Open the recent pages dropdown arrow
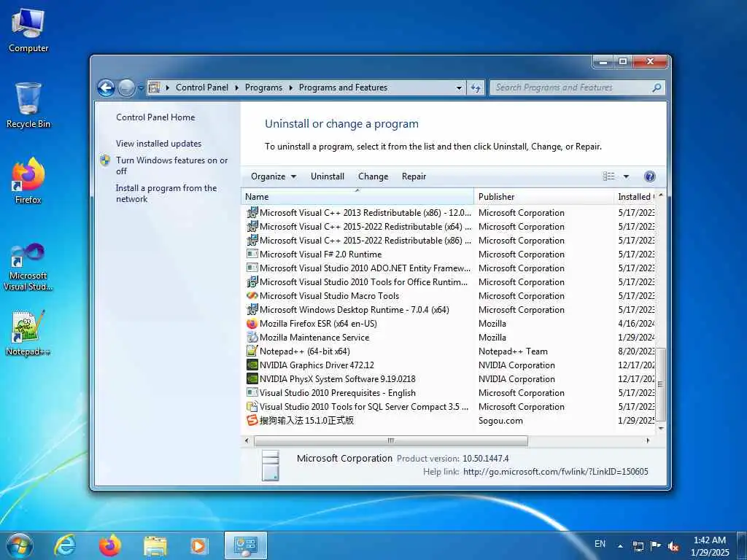 tap(141, 88)
